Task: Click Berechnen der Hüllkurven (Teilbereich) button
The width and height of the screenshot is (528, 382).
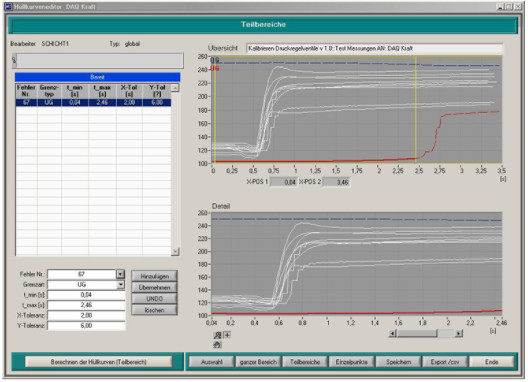Action: (99, 362)
